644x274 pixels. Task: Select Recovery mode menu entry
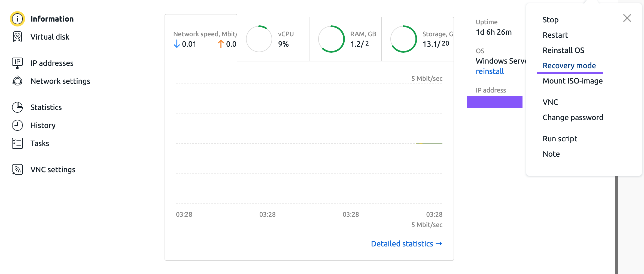569,66
